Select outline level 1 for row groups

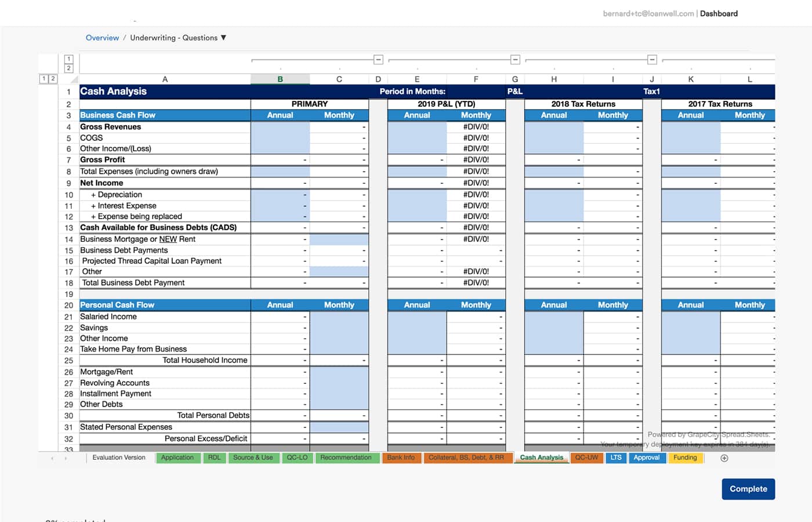(43, 79)
